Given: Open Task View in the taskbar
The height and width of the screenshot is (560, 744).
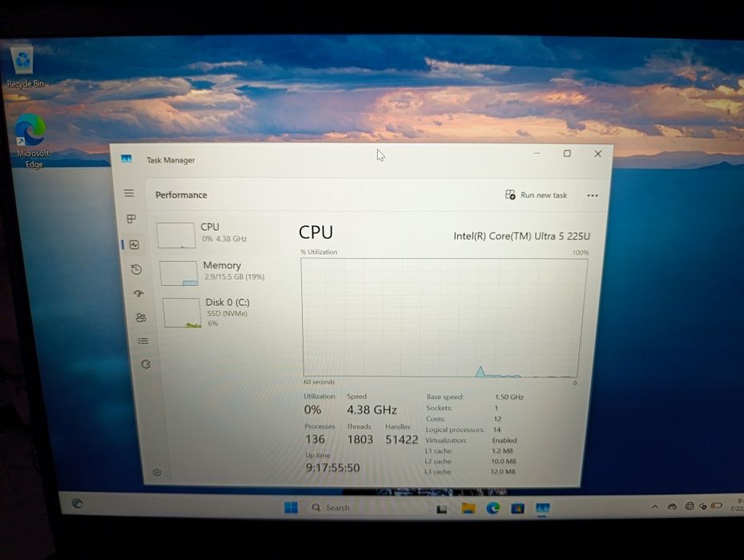Looking at the screenshot, I should [x=442, y=509].
